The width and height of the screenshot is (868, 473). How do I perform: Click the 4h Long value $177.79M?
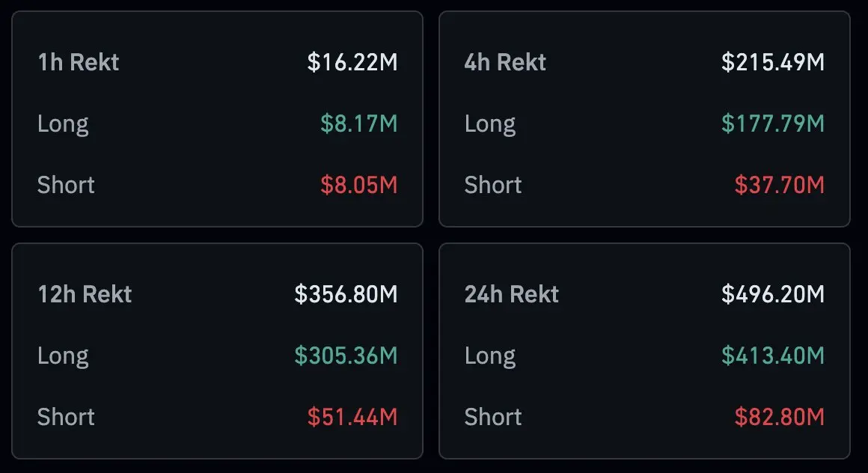click(x=772, y=123)
